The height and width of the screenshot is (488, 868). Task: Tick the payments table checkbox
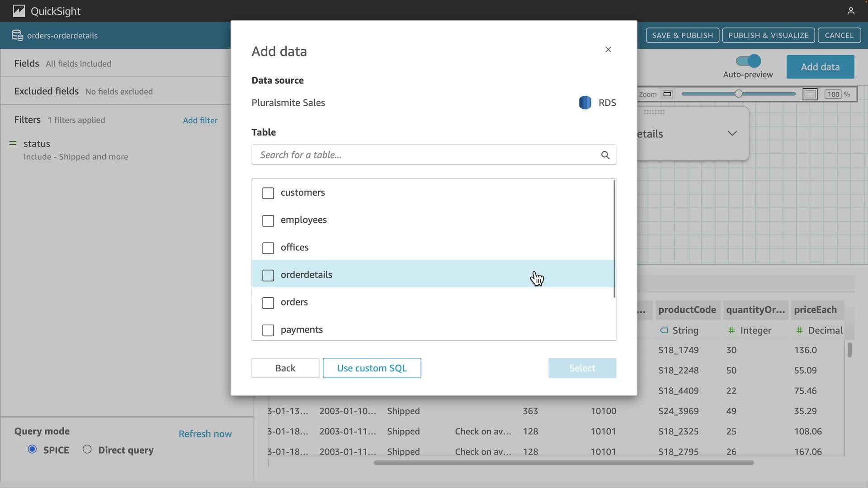268,330
